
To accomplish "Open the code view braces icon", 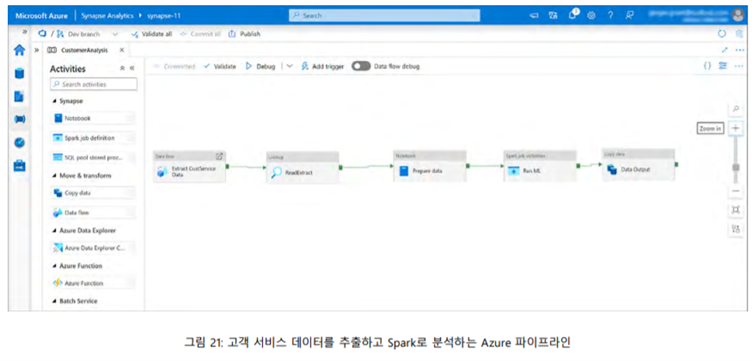I will coord(707,66).
